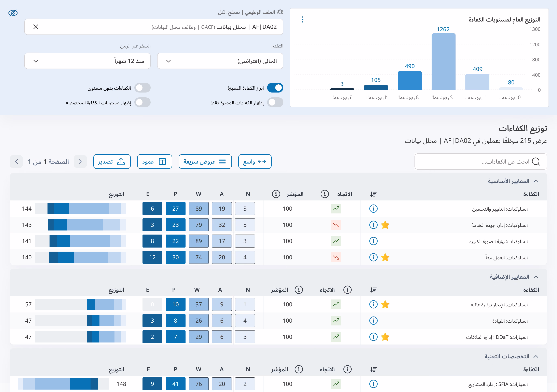Click the واسع wide view button
The image size is (557, 392).
pyautogui.click(x=255, y=162)
